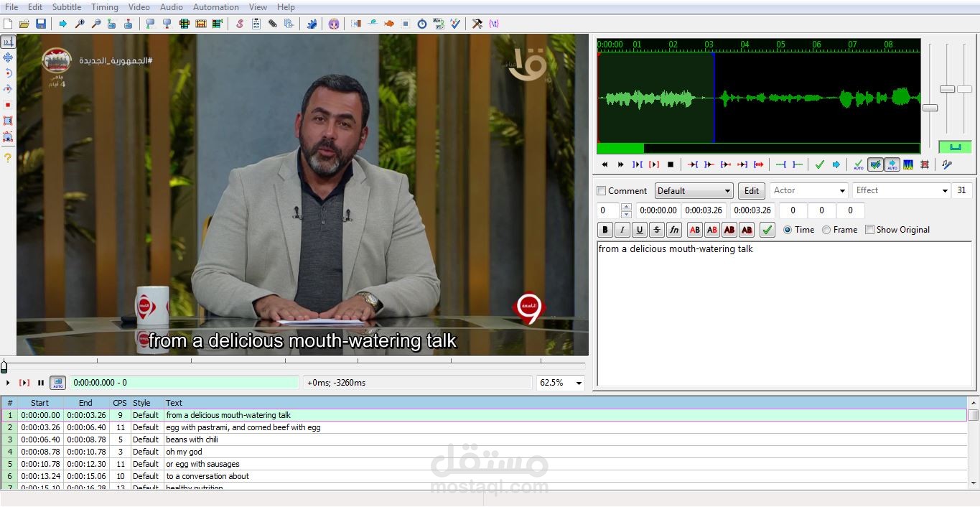Select the drag subtitles move tool
The image size is (980, 507).
click(8, 57)
